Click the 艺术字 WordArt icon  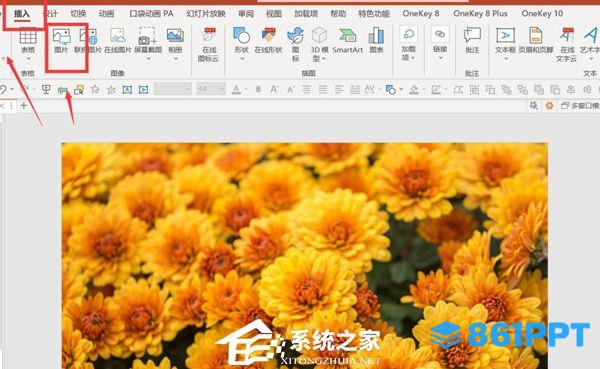click(x=591, y=36)
